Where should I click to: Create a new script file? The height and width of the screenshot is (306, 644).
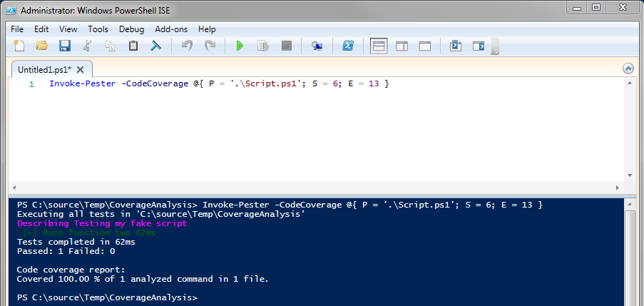point(19,46)
